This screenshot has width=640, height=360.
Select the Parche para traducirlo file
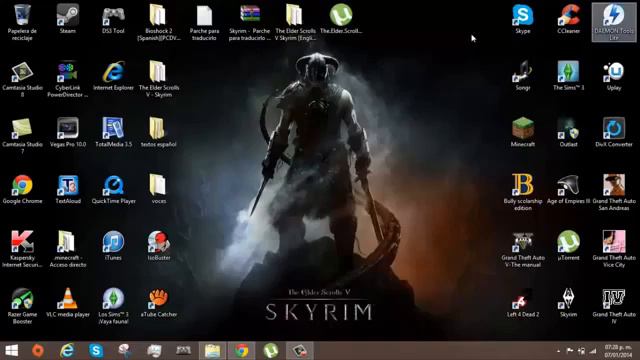pyautogui.click(x=204, y=22)
